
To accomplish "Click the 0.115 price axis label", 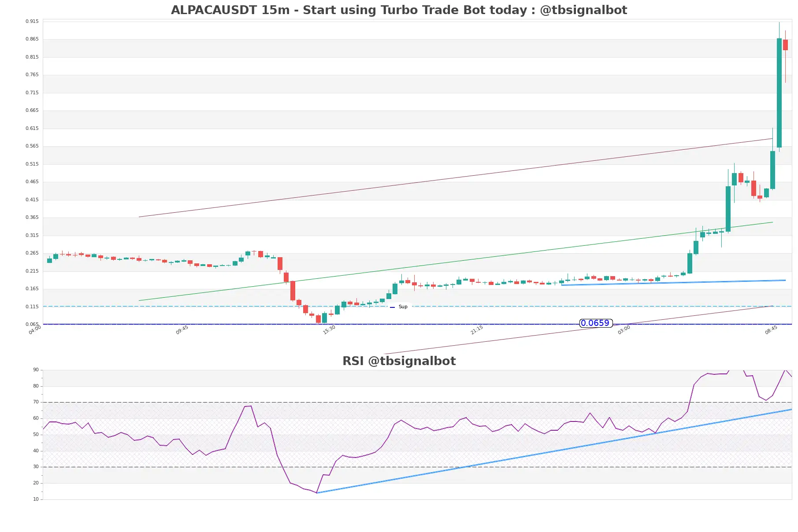I will (32, 307).
